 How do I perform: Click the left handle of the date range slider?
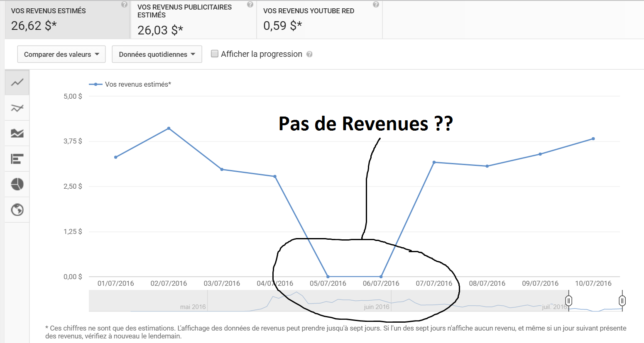[569, 301]
